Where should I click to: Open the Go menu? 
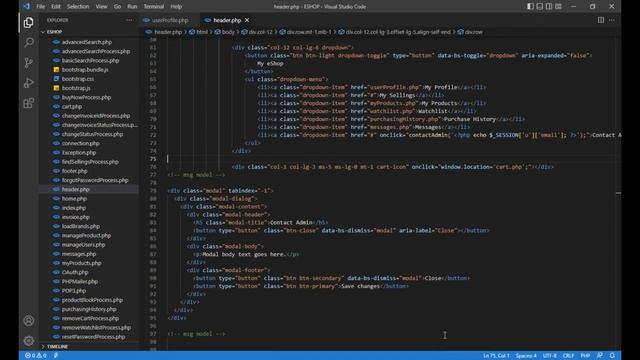pyautogui.click(x=117, y=7)
